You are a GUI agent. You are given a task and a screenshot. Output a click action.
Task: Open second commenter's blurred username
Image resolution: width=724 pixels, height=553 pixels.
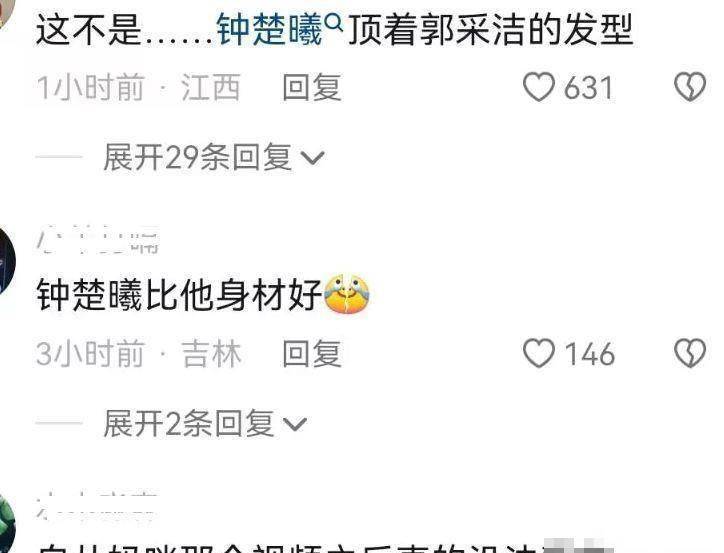coord(98,240)
